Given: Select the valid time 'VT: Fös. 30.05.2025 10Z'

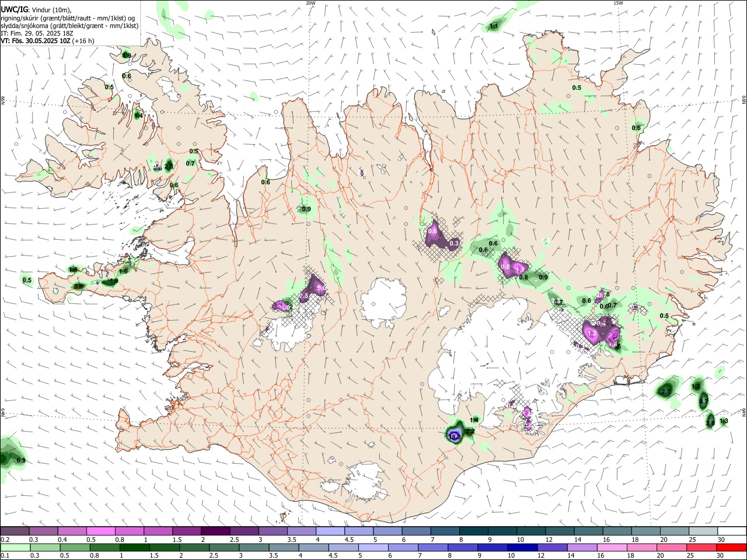Looking at the screenshot, I should pyautogui.click(x=35, y=41).
